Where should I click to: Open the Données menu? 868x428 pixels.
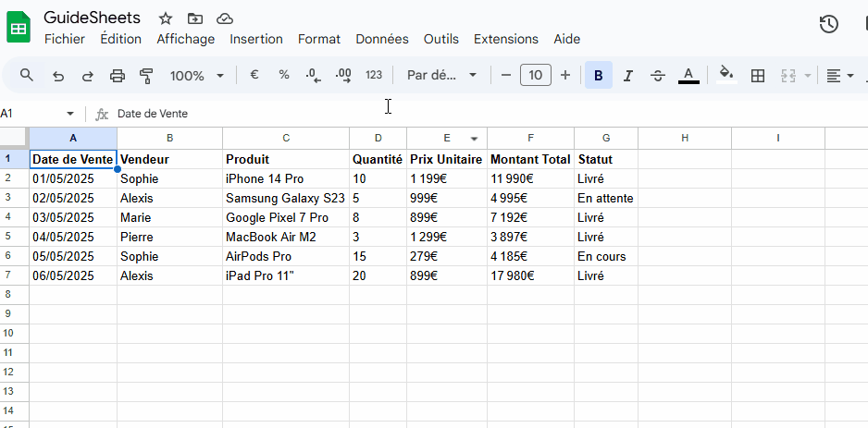click(382, 39)
